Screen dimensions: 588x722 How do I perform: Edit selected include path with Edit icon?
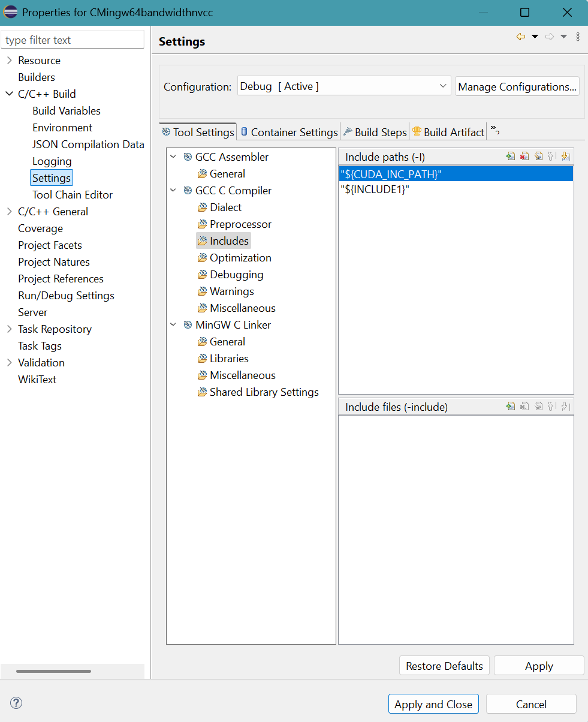(x=538, y=157)
